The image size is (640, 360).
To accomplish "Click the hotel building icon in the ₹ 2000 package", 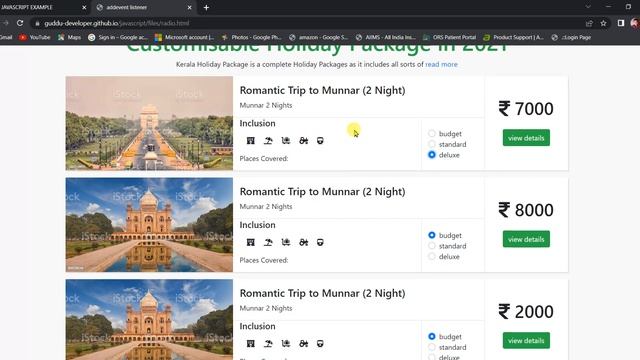I will (x=251, y=344).
